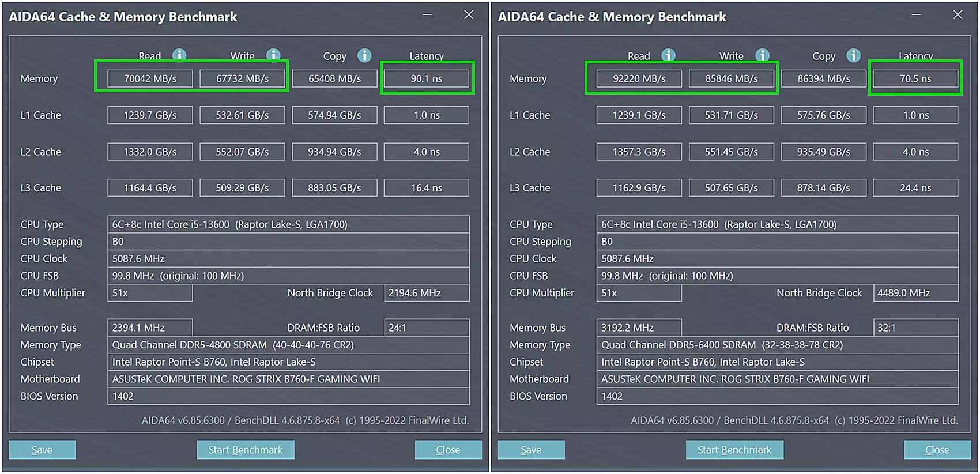Screen dimensions: 980x474
Task: Click the Copy info icon in left window
Action: (x=364, y=55)
